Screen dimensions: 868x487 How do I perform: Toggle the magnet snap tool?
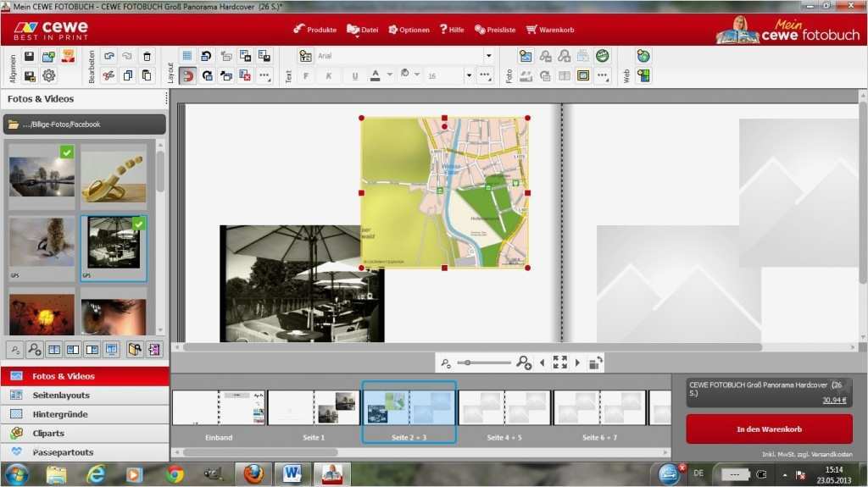click(x=187, y=75)
